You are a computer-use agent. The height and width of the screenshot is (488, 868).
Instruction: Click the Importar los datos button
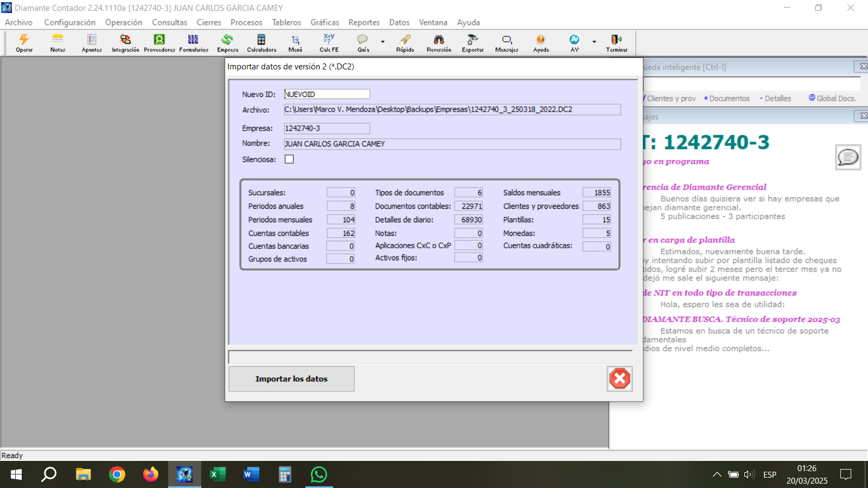coord(291,379)
